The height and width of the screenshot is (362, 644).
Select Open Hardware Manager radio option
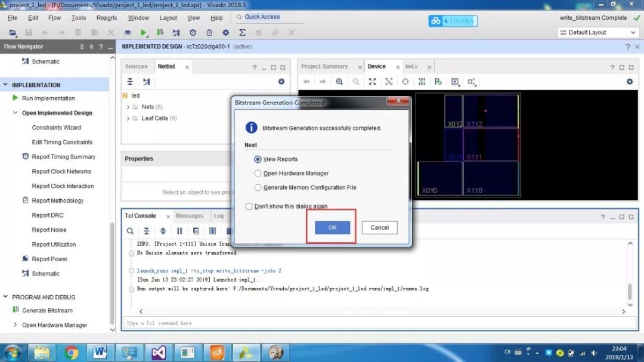click(258, 174)
